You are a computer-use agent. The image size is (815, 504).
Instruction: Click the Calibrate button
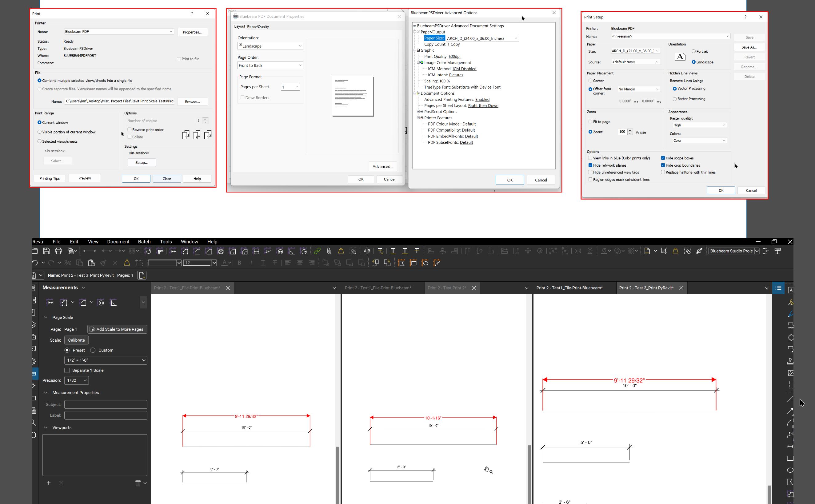coord(76,340)
